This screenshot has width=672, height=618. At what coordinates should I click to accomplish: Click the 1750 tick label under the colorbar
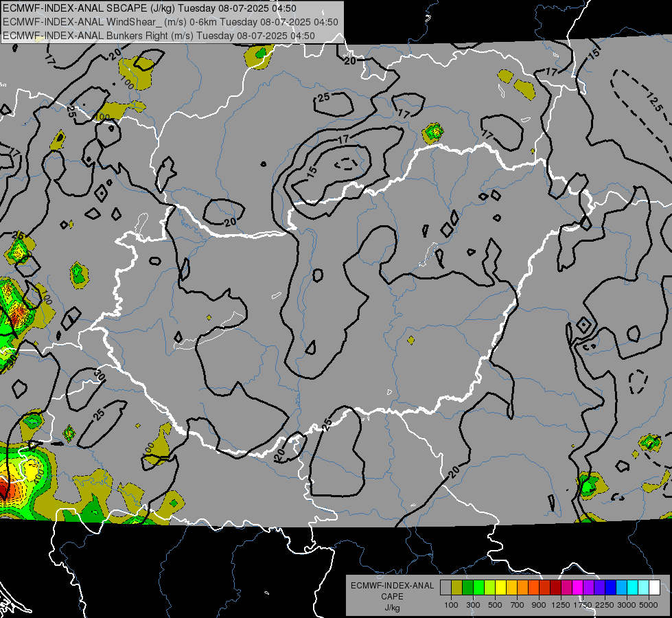point(583,605)
